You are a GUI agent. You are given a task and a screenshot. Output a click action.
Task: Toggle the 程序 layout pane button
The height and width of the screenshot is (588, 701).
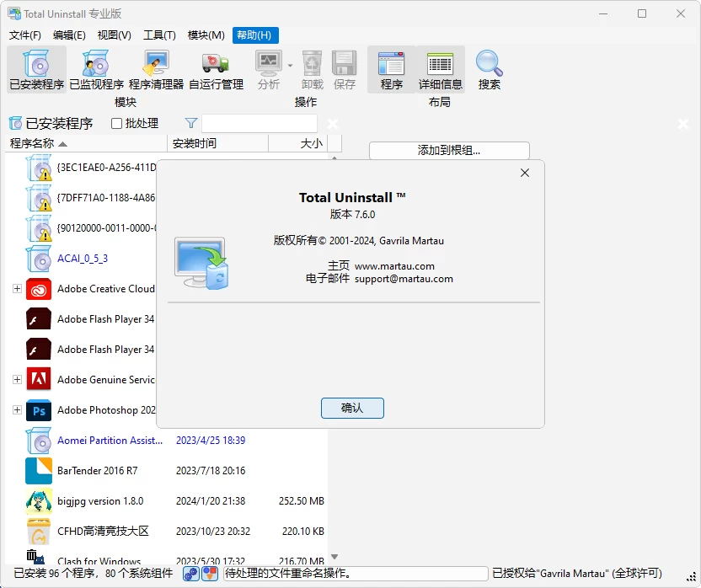tap(392, 69)
